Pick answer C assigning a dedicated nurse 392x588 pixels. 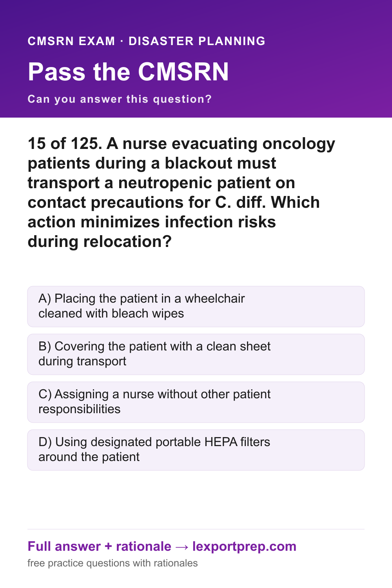pyautogui.click(x=196, y=402)
